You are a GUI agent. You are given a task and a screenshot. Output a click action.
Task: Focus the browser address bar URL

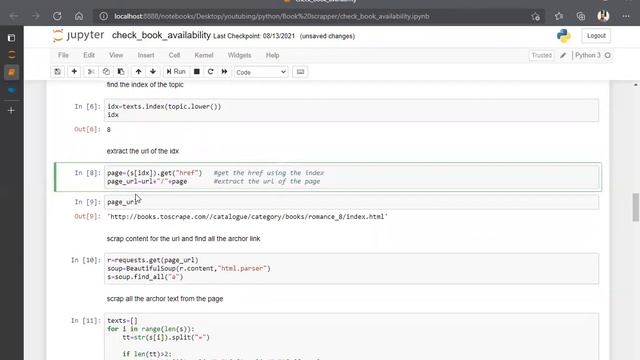click(x=271, y=16)
